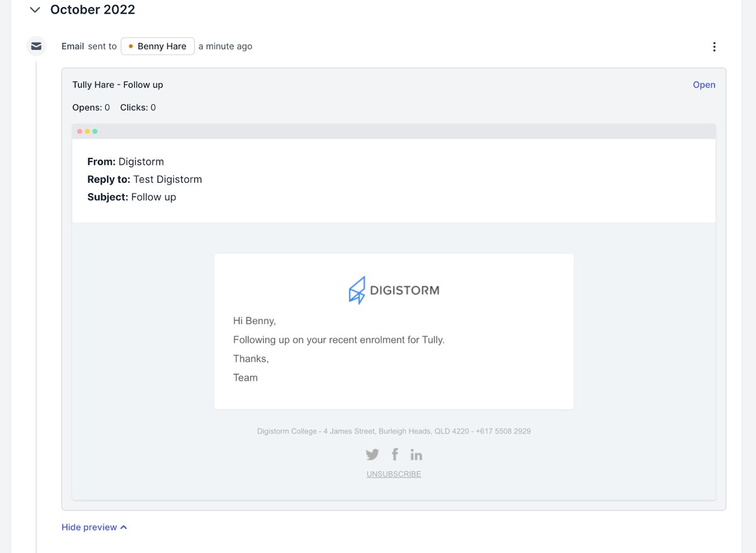Click the 'Subject: Follow up' line
Image resolution: width=756 pixels, height=553 pixels.
132,197
